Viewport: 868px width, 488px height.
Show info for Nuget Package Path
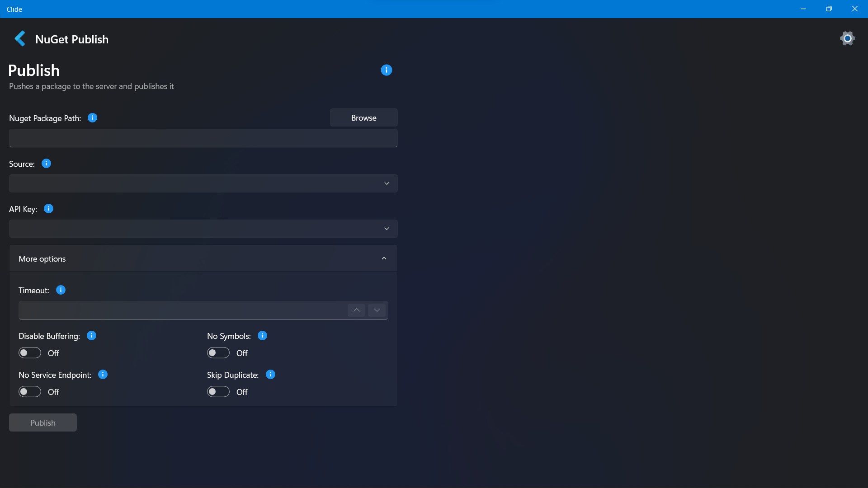92,118
